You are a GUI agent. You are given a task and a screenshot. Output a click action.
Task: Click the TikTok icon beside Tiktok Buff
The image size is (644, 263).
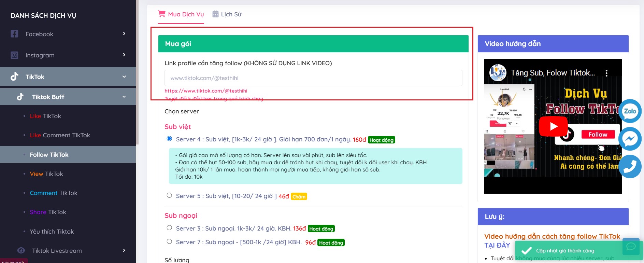20,97
